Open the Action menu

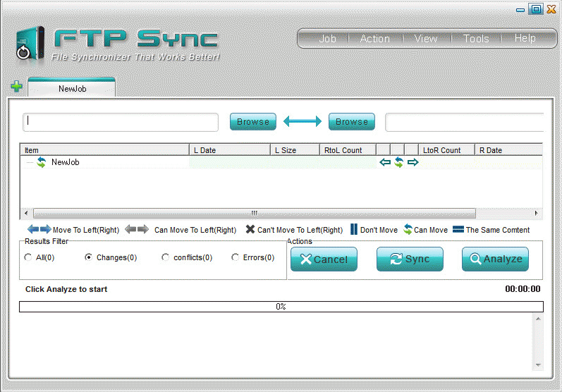point(375,38)
